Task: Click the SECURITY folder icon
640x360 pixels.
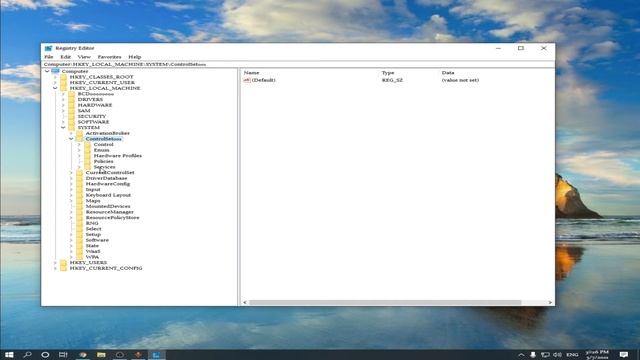Action: [71, 116]
